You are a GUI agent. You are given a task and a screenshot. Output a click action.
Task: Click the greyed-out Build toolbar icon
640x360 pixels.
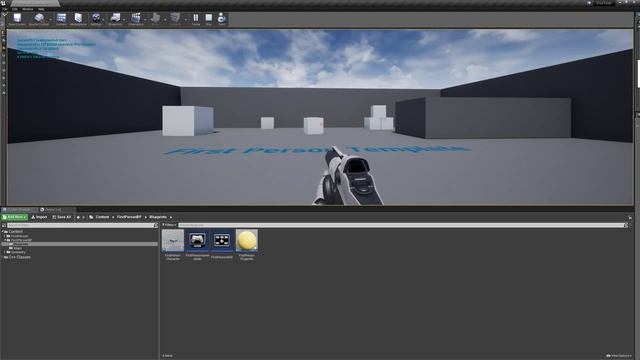point(155,18)
